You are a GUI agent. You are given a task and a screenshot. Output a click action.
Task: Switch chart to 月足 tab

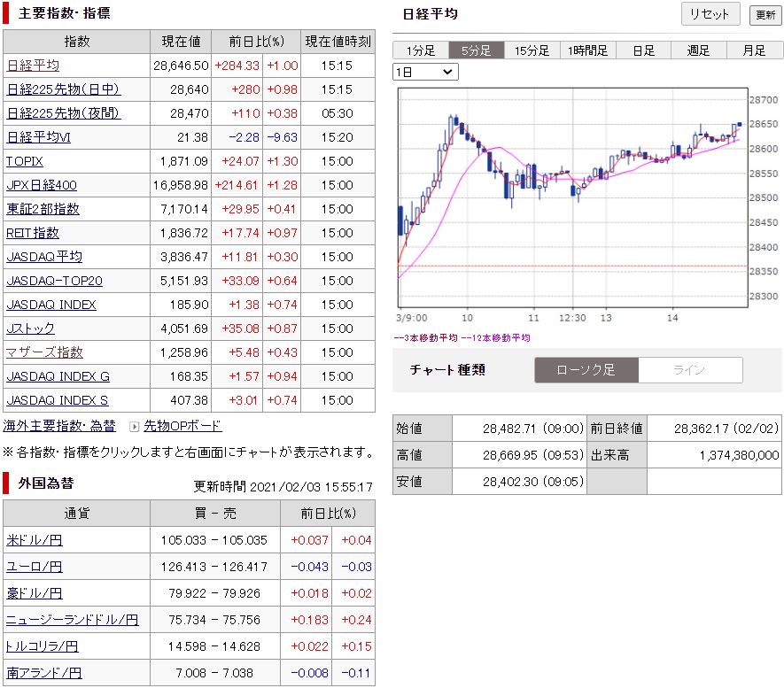pos(754,50)
